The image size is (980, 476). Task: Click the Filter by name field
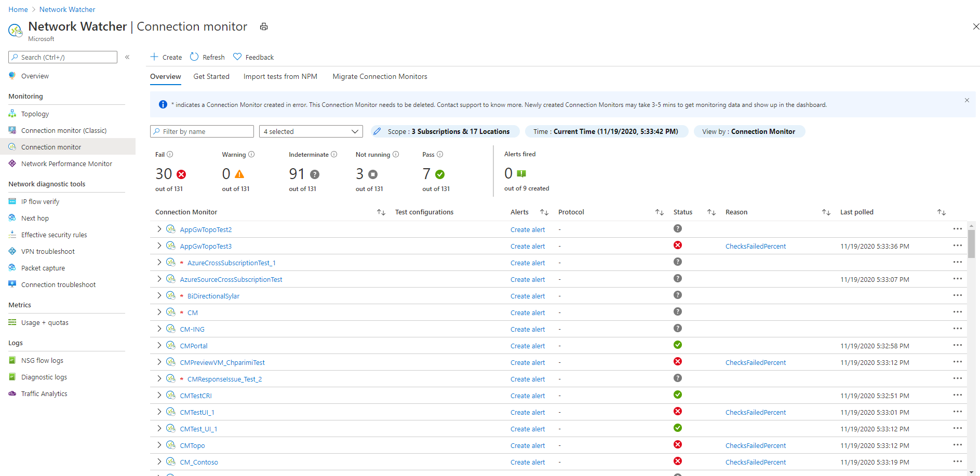[202, 131]
